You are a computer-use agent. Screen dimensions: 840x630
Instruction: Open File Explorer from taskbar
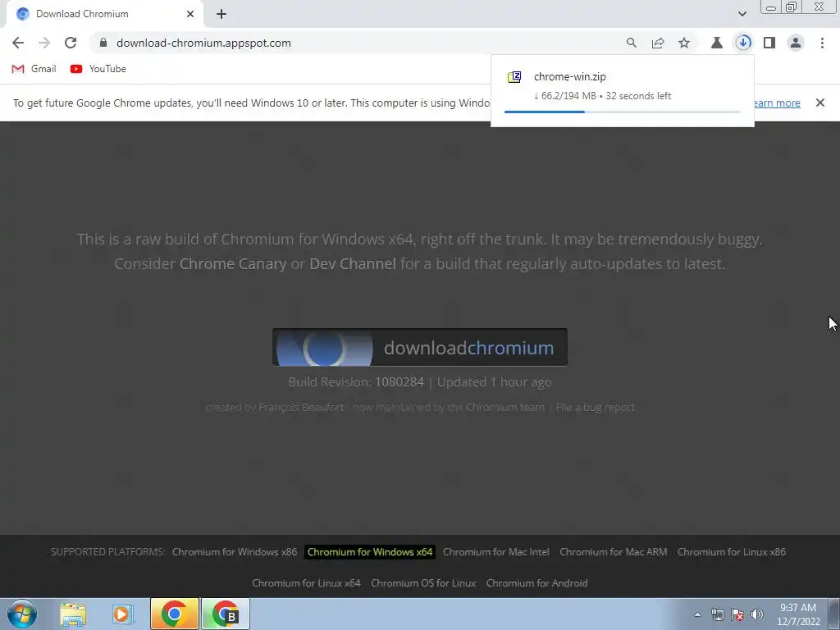coord(73,614)
